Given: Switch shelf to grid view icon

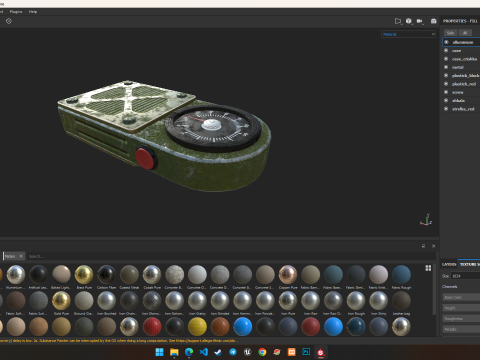Looking at the screenshot, I should 428,268.
